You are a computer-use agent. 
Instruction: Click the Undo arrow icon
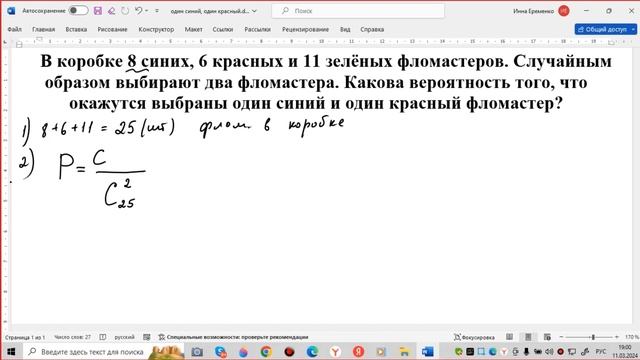138,11
